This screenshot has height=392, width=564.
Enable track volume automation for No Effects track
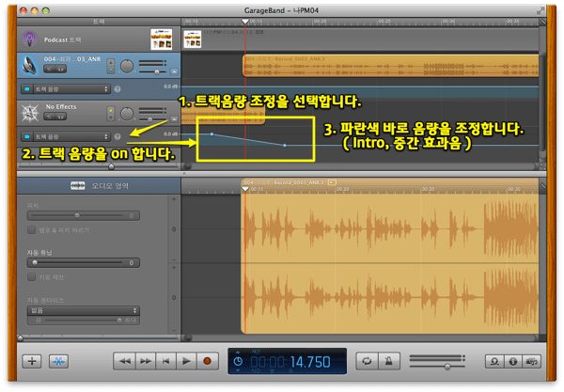(27, 136)
